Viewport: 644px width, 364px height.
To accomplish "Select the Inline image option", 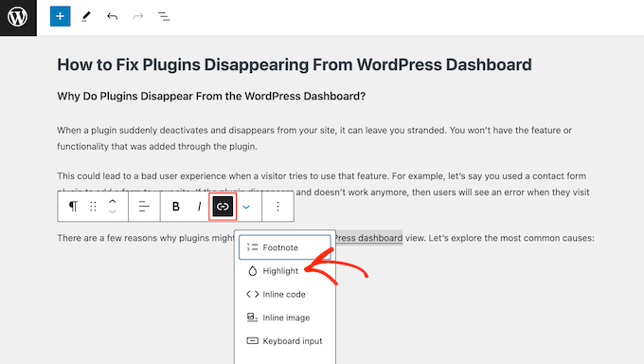I will 285,318.
